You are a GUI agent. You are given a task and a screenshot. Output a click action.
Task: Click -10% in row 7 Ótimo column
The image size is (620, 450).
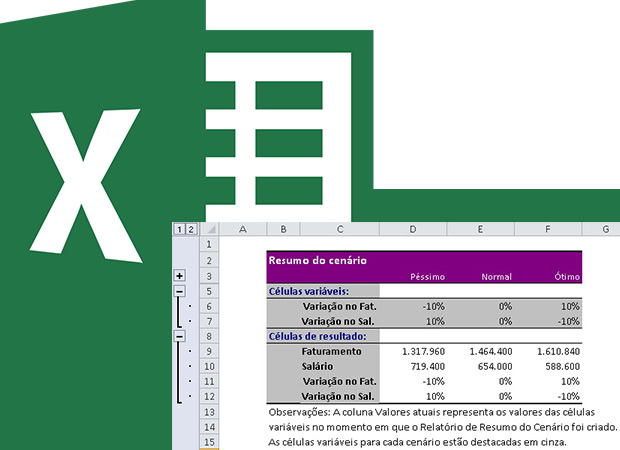coord(569,321)
